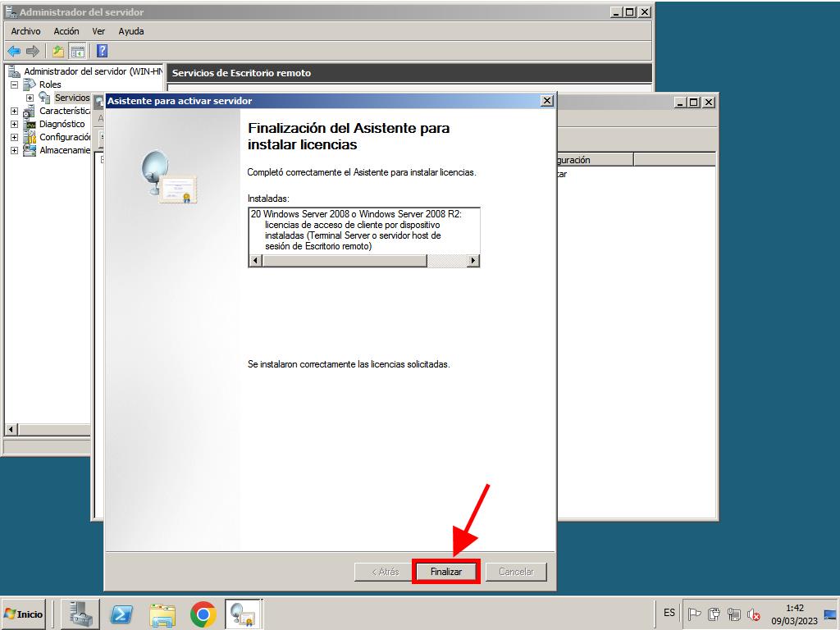This screenshot has height=630, width=840.
Task: Open the Acción menu
Action: click(66, 31)
